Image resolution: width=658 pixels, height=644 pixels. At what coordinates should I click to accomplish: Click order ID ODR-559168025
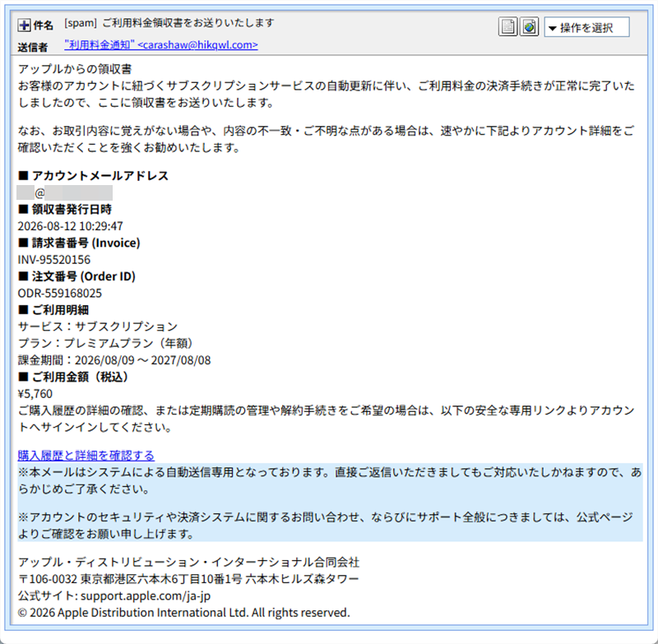tap(59, 294)
